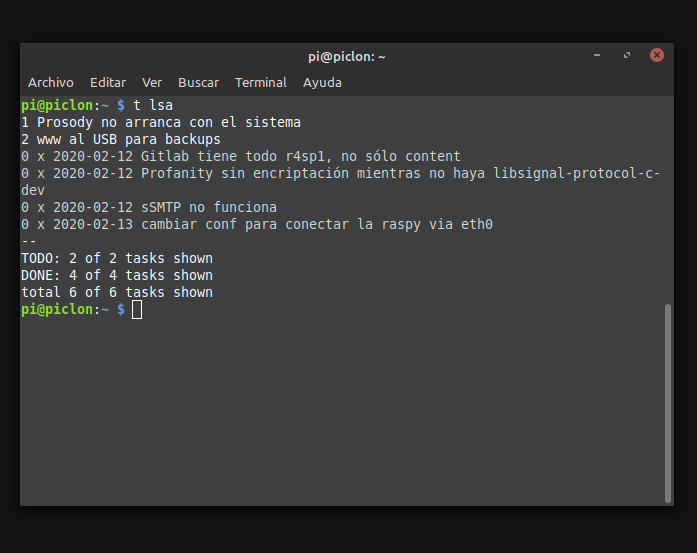The image size is (697, 553).
Task: Click the Gitlab r4sp1 done task line
Action: click(240, 156)
